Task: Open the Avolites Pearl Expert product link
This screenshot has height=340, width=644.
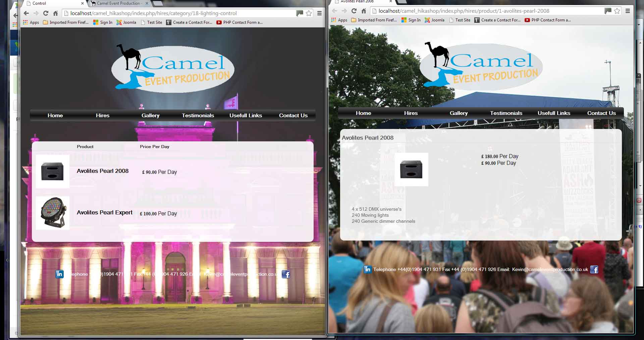Action: (105, 212)
